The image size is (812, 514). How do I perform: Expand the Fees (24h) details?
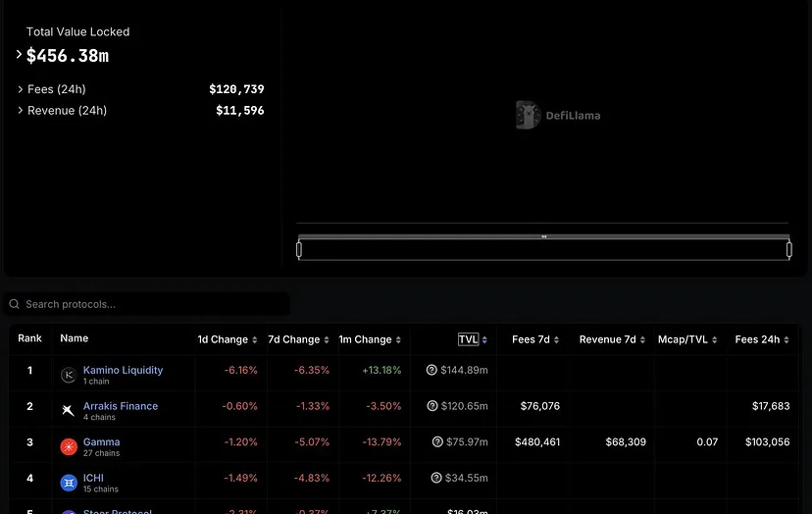[21, 89]
